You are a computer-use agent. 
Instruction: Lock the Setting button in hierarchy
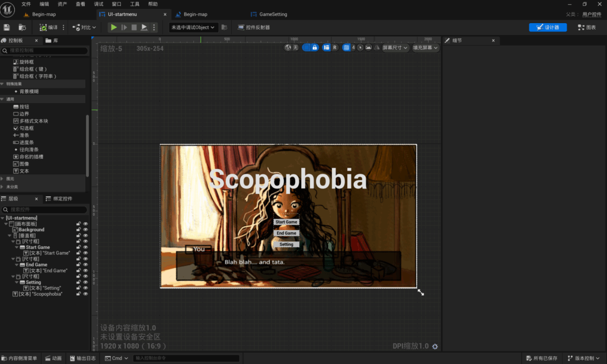[x=79, y=282]
